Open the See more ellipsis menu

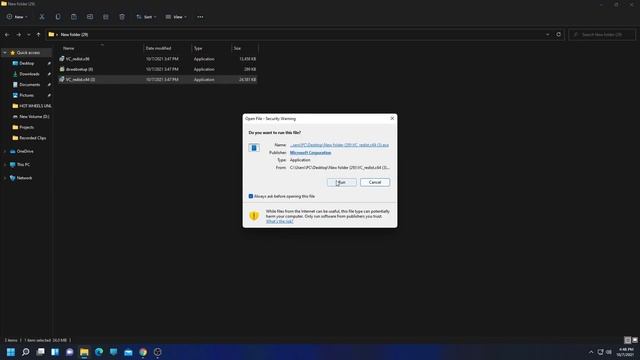(x=200, y=17)
